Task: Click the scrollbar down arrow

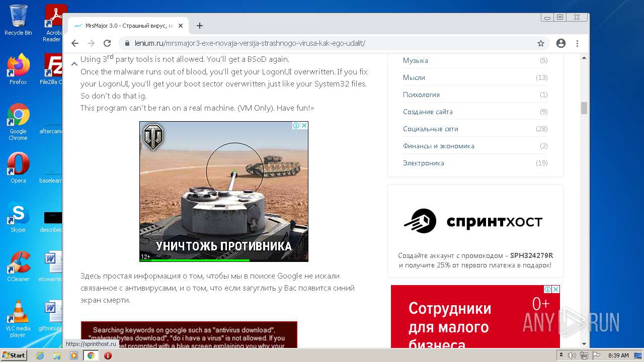Action: (x=584, y=344)
